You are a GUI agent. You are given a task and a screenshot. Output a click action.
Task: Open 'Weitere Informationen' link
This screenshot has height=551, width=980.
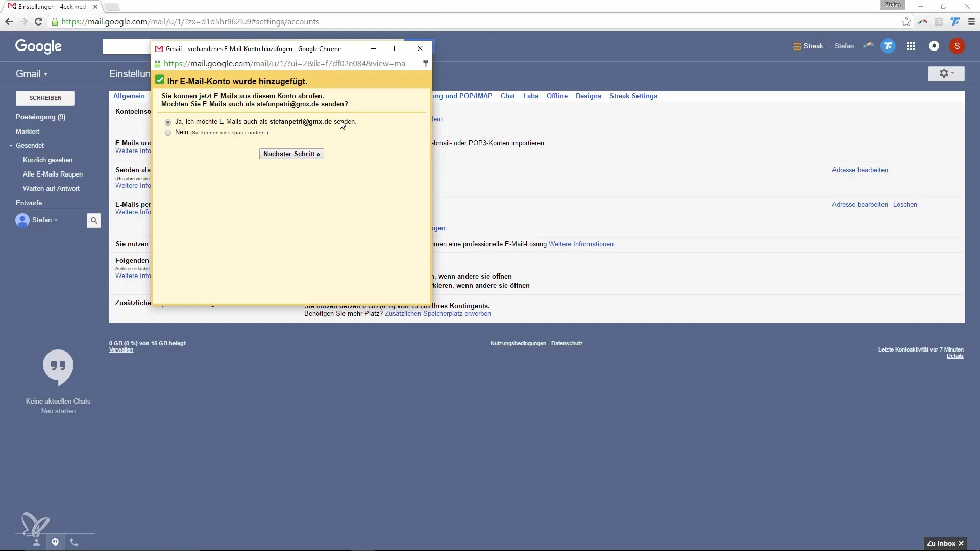[581, 244]
